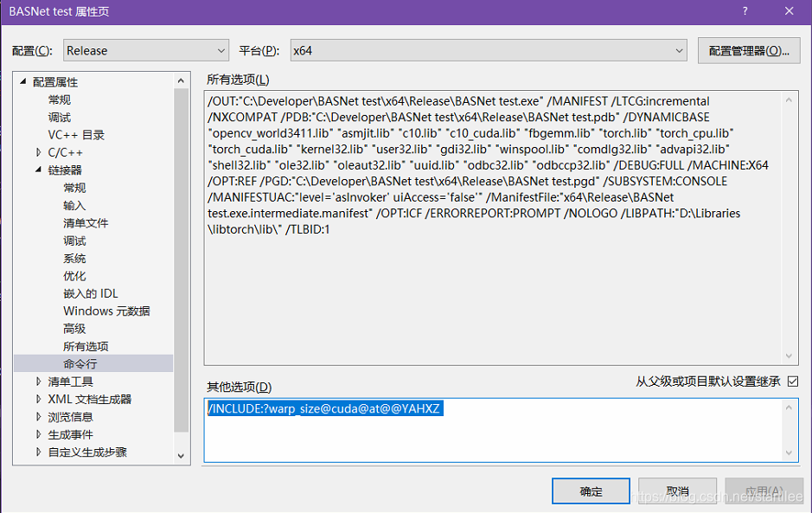Click scroll-down arrow of 所有选项 box

pos(789,356)
